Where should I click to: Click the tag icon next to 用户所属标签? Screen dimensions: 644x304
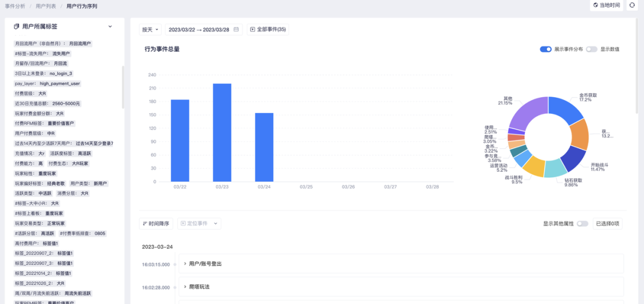coord(17,26)
